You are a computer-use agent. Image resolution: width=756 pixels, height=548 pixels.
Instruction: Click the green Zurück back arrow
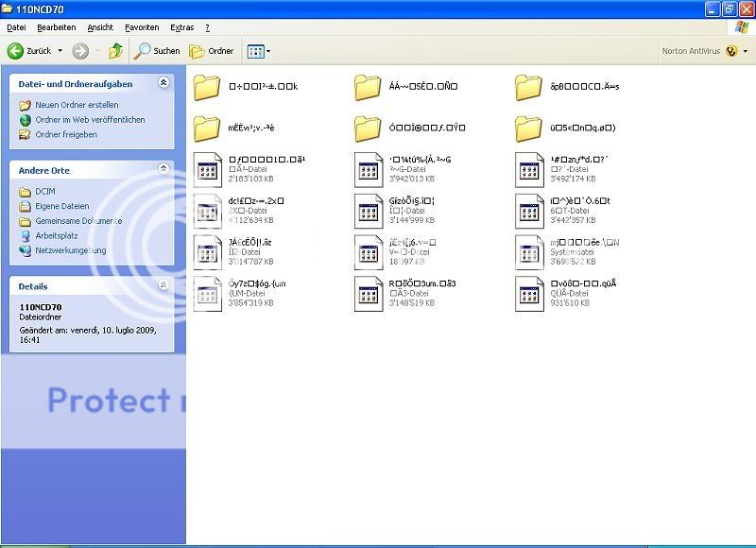point(15,51)
